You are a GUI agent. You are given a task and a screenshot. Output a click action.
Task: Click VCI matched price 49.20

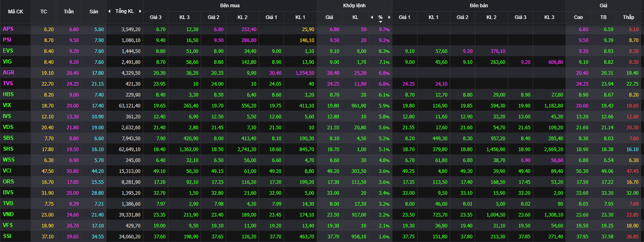click(329, 171)
